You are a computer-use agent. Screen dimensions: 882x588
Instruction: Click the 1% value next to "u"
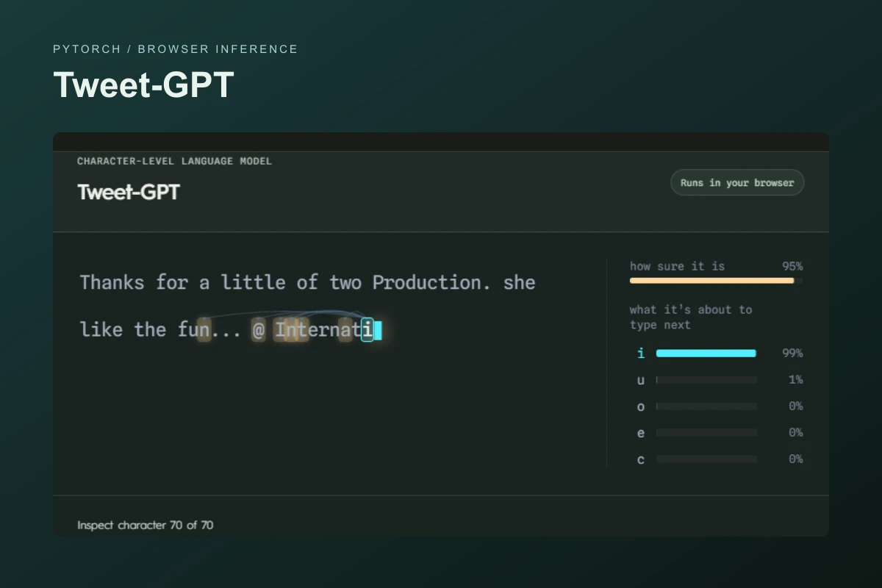coord(795,380)
